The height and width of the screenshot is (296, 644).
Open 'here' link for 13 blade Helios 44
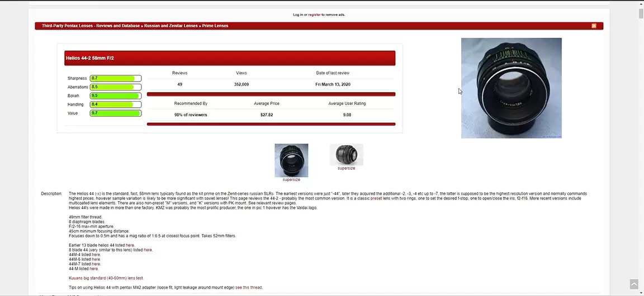point(130,245)
